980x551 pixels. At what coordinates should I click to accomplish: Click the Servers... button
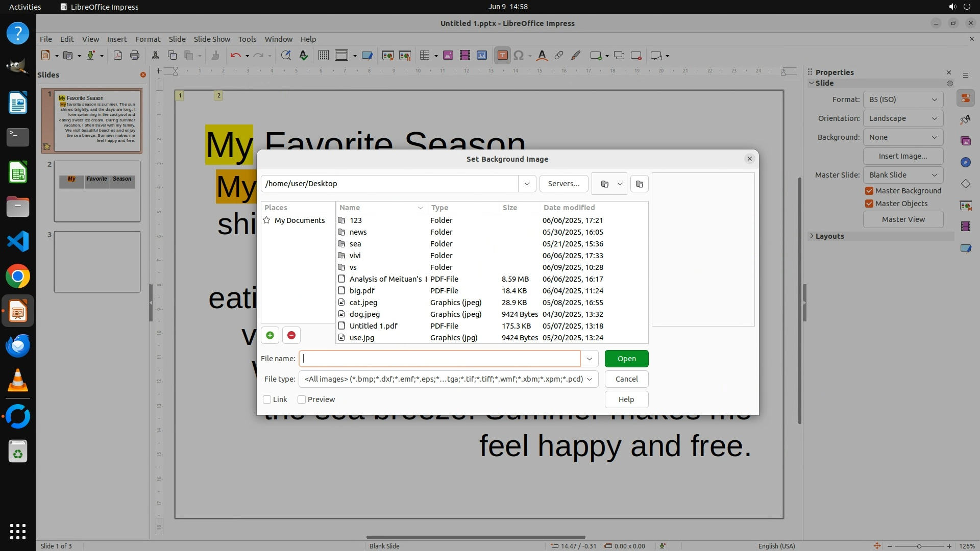point(563,184)
